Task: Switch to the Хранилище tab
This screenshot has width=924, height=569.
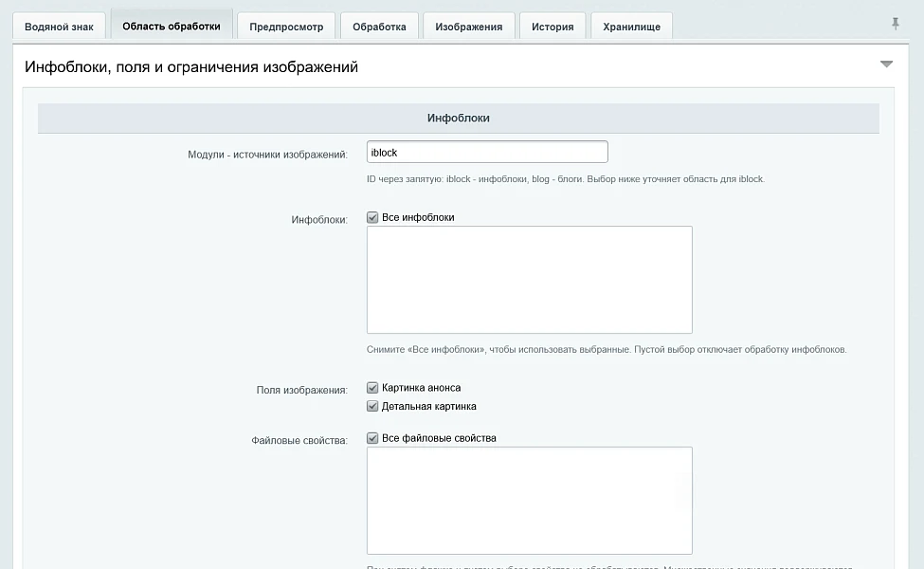Action: pos(632,26)
